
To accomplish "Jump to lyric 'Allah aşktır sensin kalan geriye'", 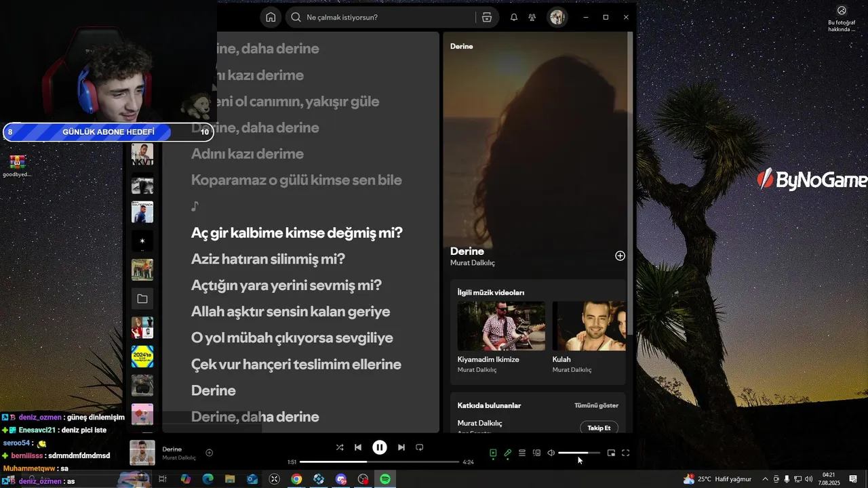I will [x=291, y=312].
